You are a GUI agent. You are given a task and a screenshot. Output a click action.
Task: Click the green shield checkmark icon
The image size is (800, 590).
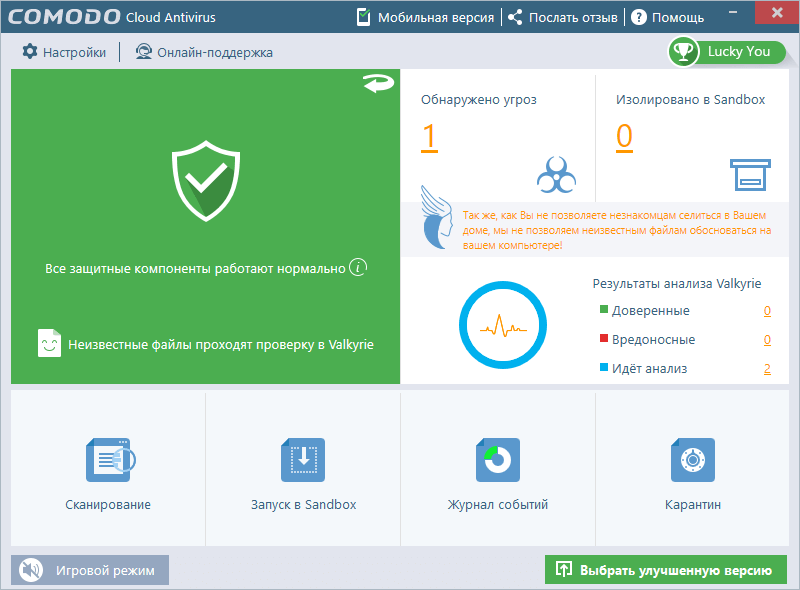pyautogui.click(x=206, y=181)
